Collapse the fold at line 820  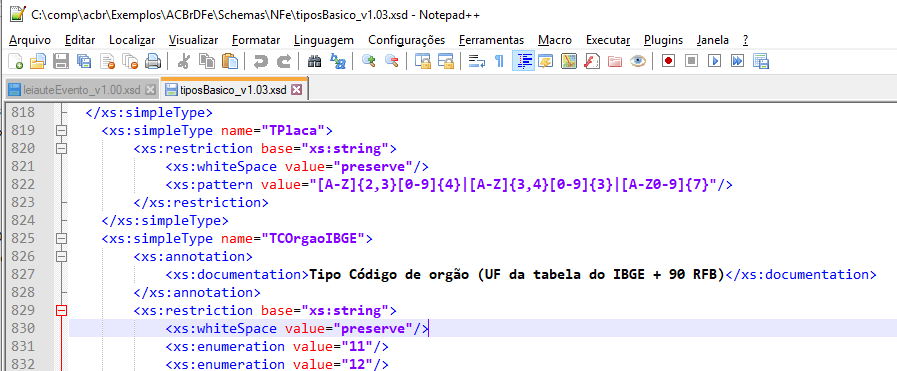[x=61, y=149]
